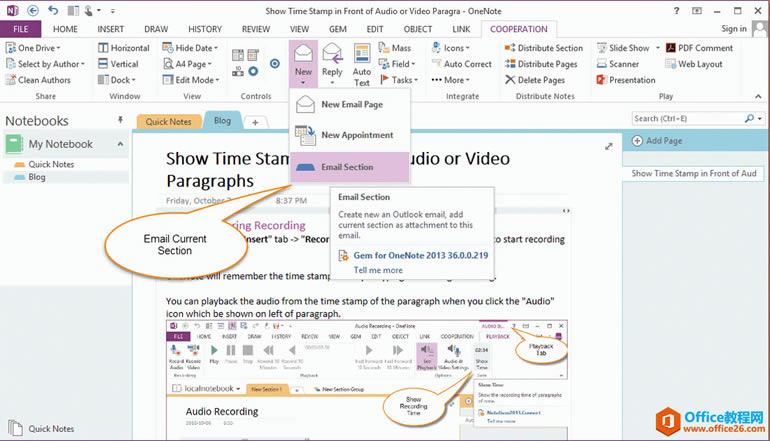Open the More integrate dropdown
This screenshot has height=441, width=770.
point(450,80)
